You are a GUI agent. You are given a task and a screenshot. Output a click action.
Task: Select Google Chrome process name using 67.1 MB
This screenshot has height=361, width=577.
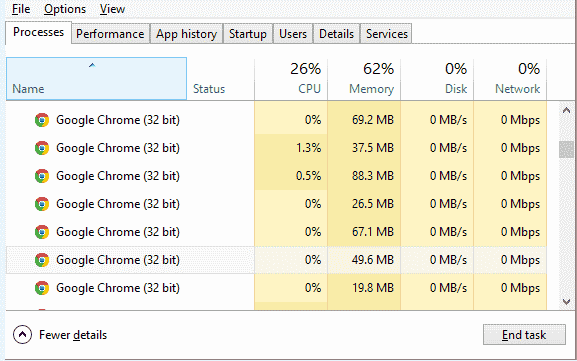click(x=118, y=232)
